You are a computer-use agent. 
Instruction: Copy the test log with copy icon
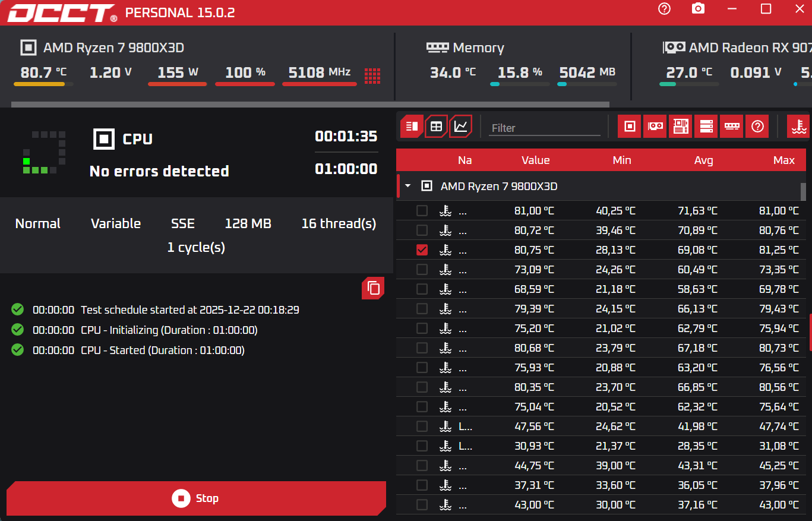(x=373, y=288)
